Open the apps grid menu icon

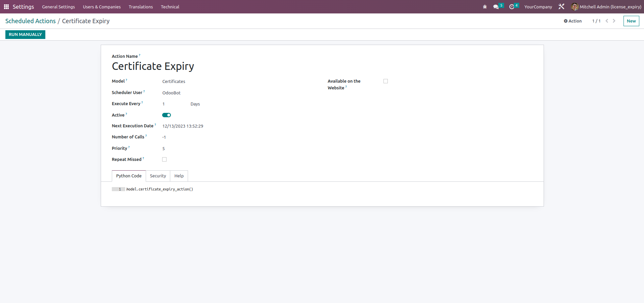(x=6, y=7)
